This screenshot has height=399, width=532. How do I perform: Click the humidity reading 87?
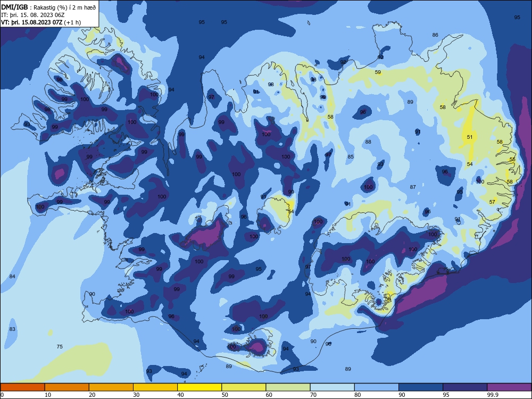pos(413,187)
